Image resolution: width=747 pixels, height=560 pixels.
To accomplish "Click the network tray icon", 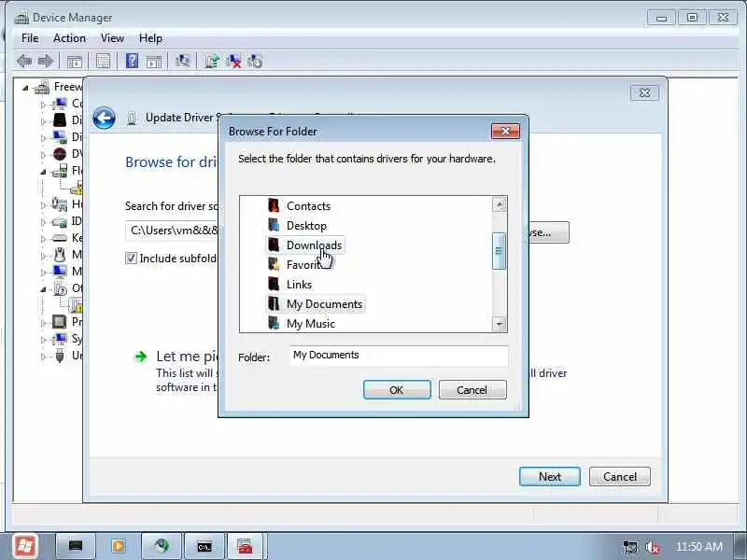I will tap(630, 547).
